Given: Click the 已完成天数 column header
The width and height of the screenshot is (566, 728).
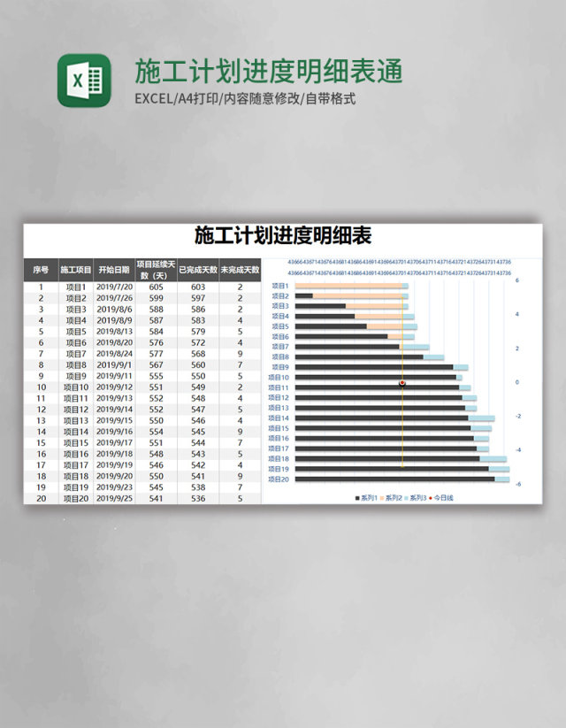Looking at the screenshot, I should (198, 270).
